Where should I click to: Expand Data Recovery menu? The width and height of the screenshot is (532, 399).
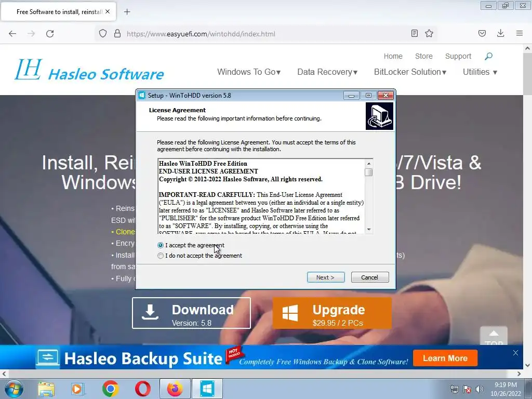click(327, 72)
